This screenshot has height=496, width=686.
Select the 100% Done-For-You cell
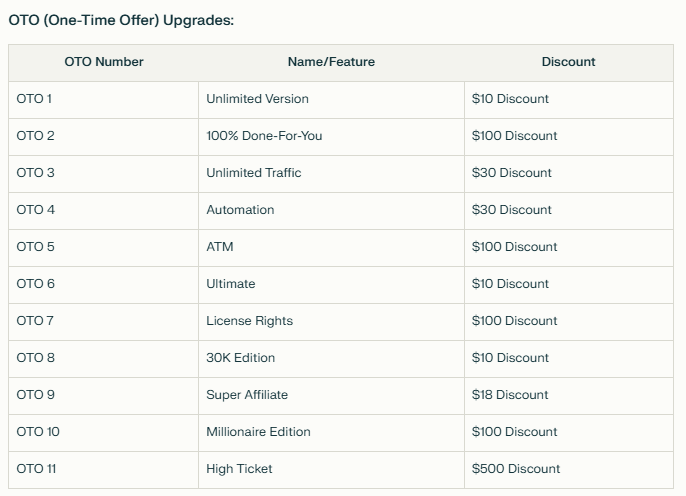(331, 136)
